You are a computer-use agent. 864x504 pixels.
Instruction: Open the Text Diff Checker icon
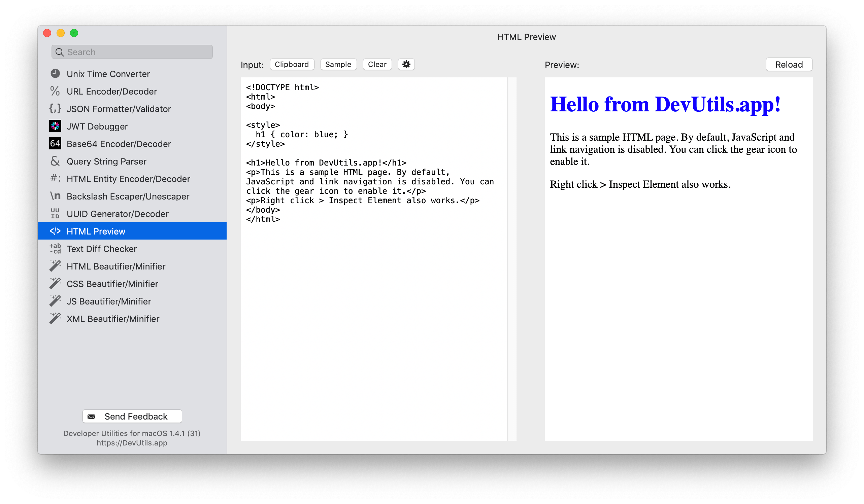tap(55, 249)
